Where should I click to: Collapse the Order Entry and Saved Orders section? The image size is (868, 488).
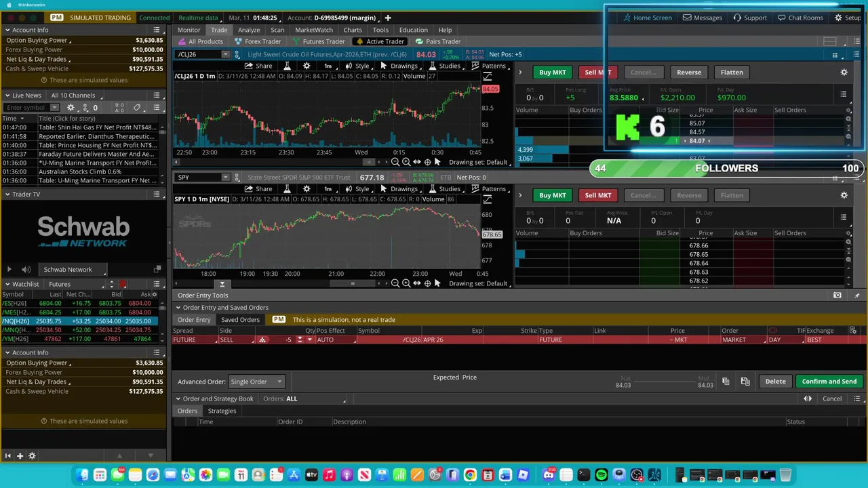click(178, 308)
